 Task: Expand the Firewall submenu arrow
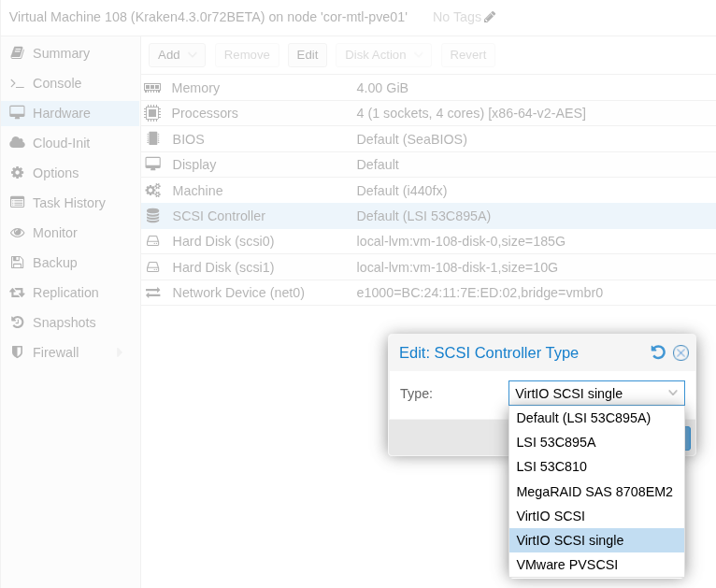pos(120,352)
